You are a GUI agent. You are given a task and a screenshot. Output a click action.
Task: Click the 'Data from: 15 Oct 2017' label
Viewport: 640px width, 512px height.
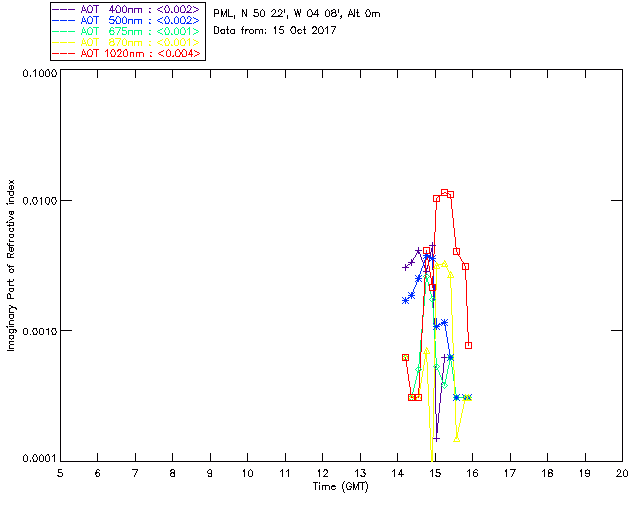pos(275,30)
